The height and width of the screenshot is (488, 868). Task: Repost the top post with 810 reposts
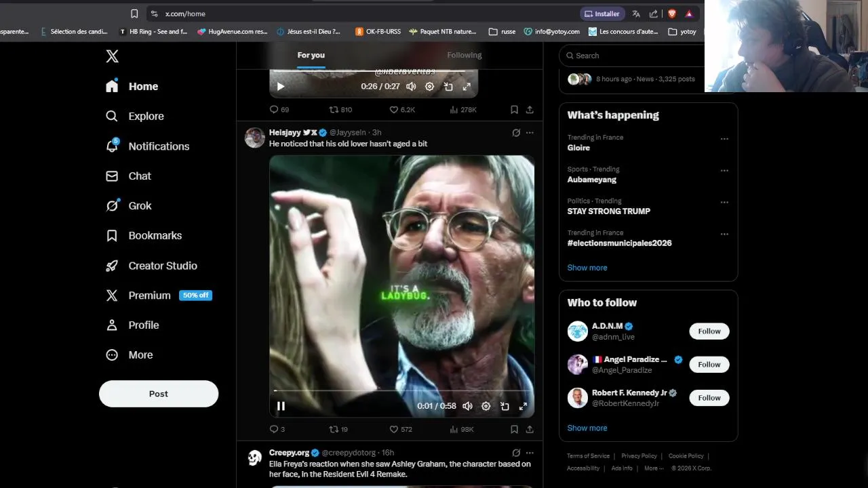coord(340,109)
